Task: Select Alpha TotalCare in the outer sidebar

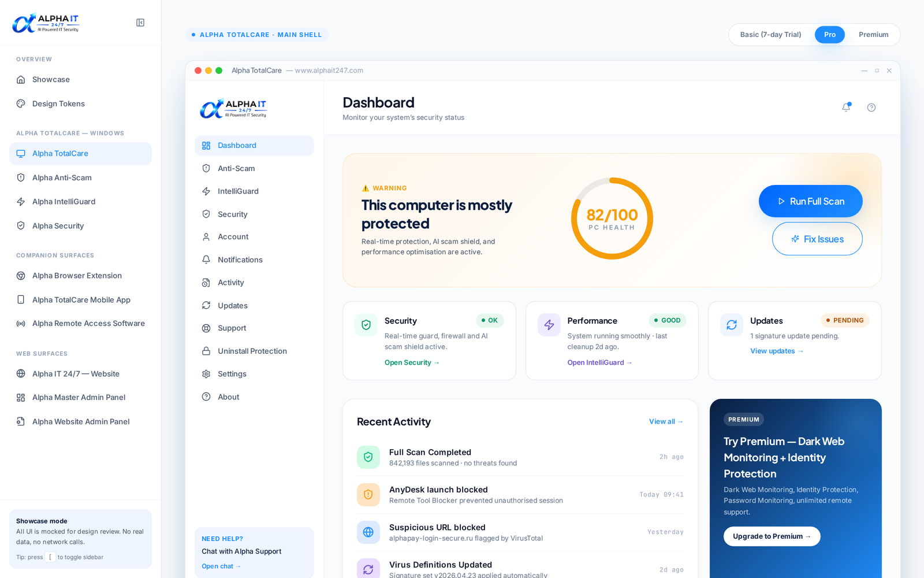Action: coord(80,154)
